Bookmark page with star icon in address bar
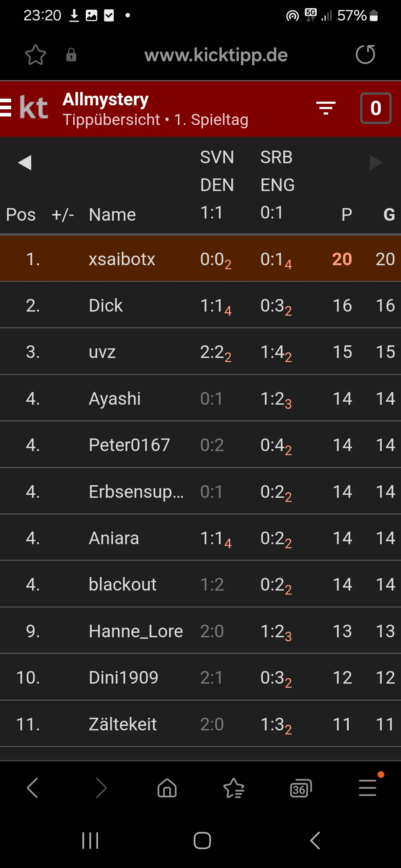The image size is (401, 868). pos(36,55)
